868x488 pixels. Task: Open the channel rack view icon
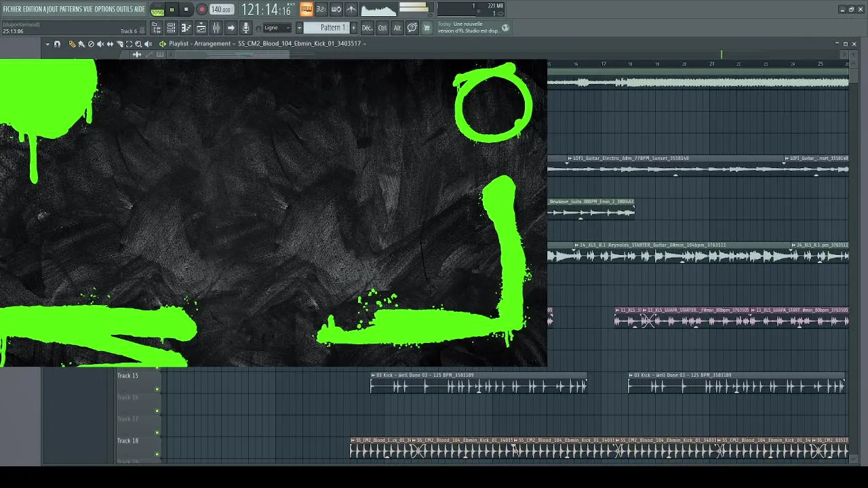(x=201, y=28)
